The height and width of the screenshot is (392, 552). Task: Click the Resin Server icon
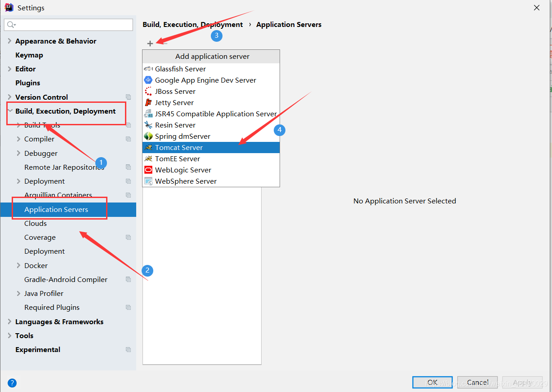pyautogui.click(x=148, y=125)
